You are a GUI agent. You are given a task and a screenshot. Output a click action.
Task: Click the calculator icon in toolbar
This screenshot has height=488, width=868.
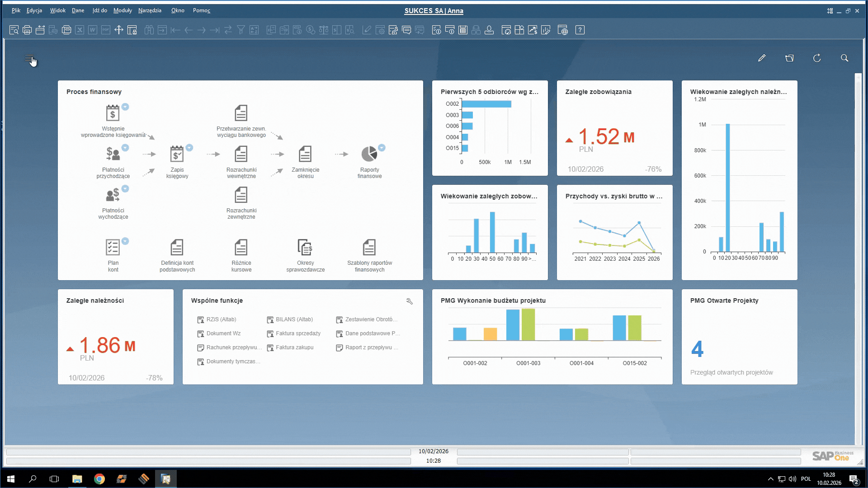[462, 30]
